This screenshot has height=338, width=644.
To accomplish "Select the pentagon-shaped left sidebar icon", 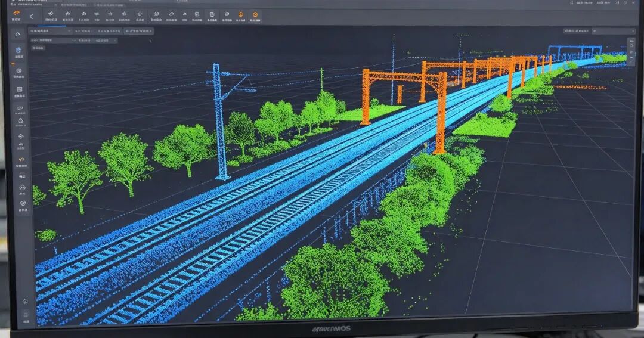I will pyautogui.click(x=22, y=187).
